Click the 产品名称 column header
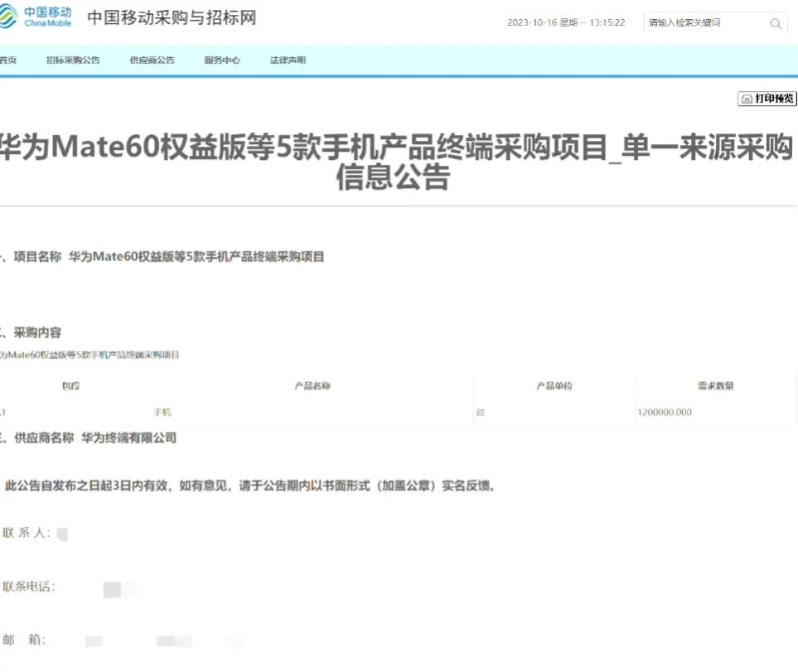798x672 pixels. click(312, 386)
